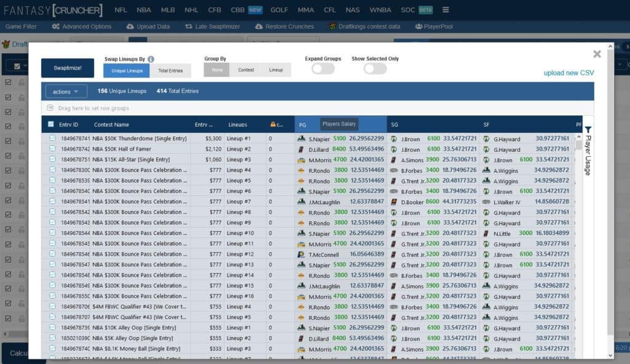Click the lock column header icon
This screenshot has height=364, width=630.
(273, 124)
